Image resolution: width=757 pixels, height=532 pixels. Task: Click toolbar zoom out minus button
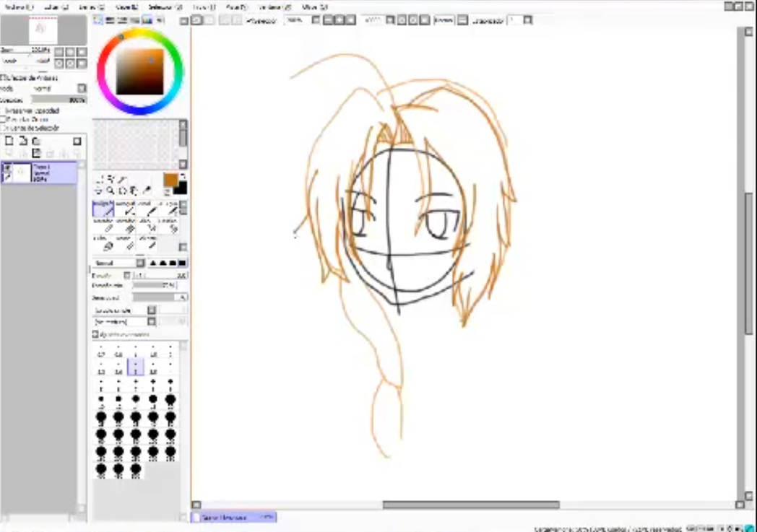[x=328, y=20]
